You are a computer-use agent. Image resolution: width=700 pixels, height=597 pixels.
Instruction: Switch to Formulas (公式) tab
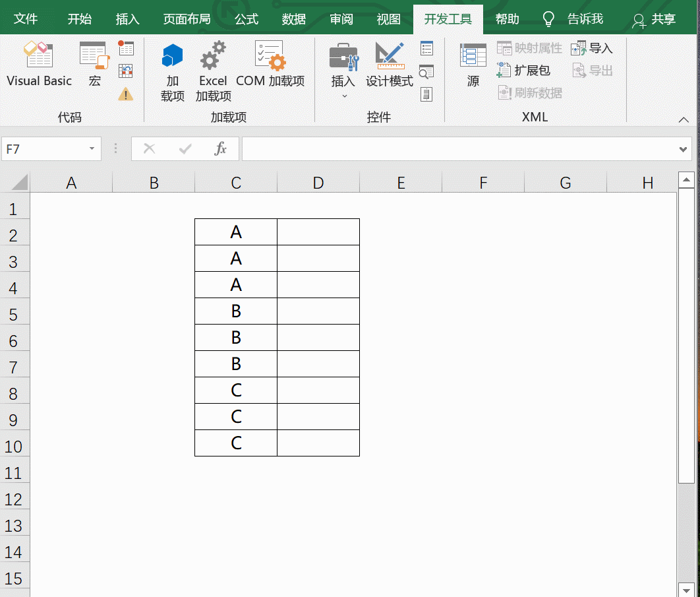247,18
